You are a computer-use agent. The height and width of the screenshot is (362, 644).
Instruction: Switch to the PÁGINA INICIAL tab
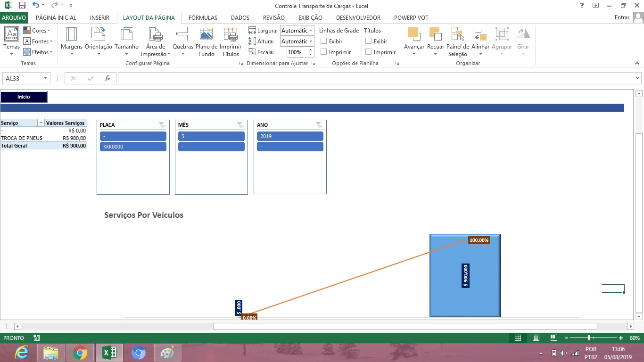coord(56,17)
